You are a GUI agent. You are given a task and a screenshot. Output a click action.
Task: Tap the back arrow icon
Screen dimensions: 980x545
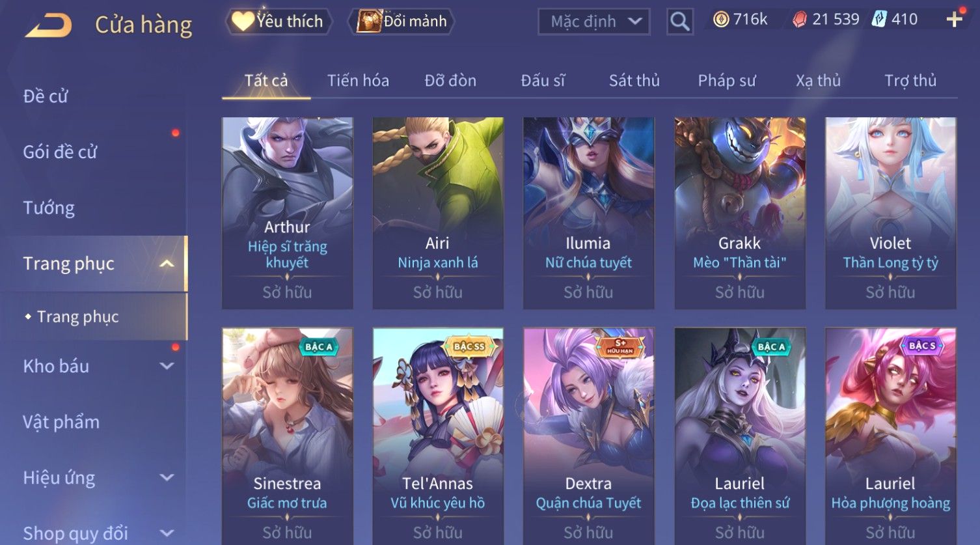pyautogui.click(x=49, y=25)
